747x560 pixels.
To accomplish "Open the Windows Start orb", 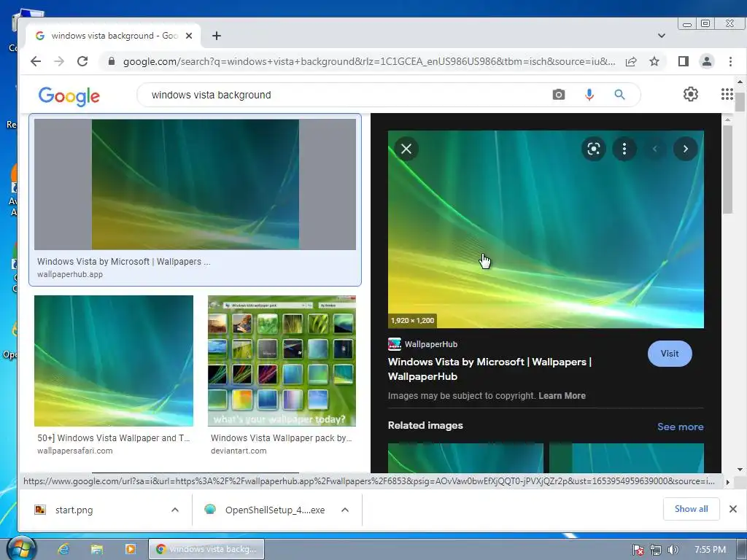I will tap(21, 549).
